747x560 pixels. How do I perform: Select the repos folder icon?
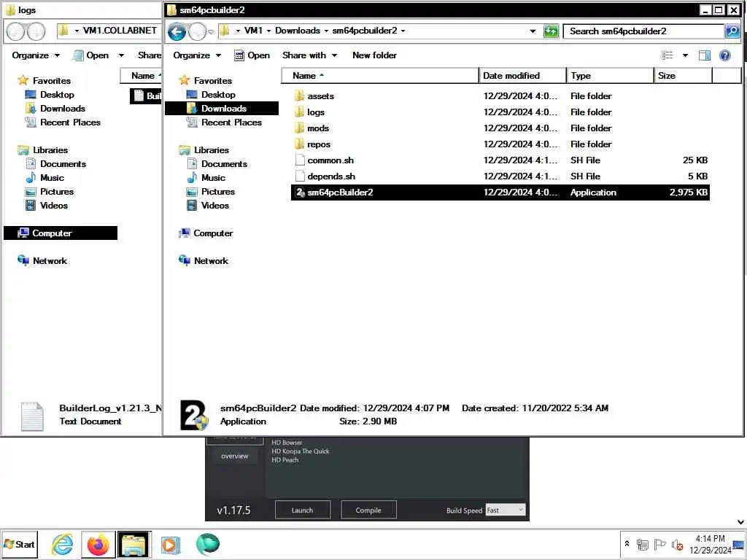(299, 144)
